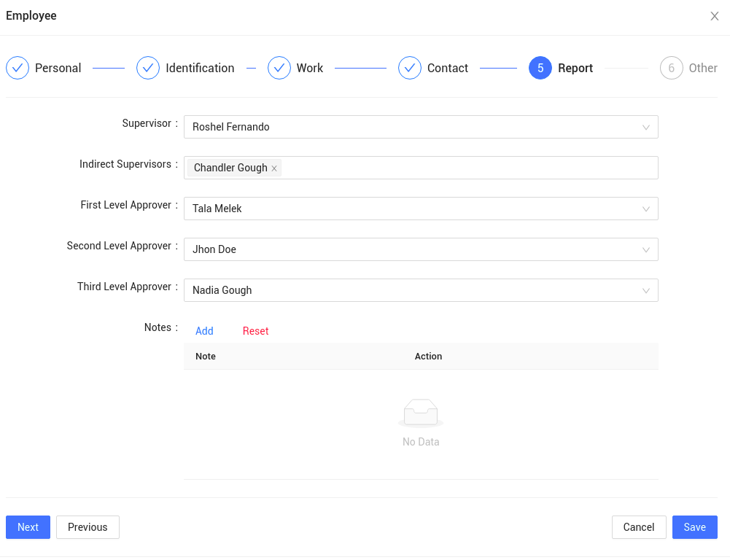Expand the Third Level Approver dropdown arrow
Screen dimensions: 730x560
click(x=646, y=290)
